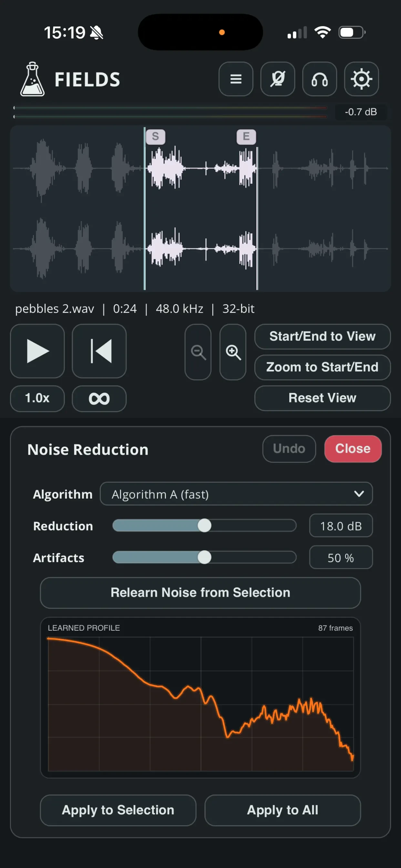This screenshot has width=401, height=868.
Task: Click the -0.7 dB level readout
Action: coord(361,112)
